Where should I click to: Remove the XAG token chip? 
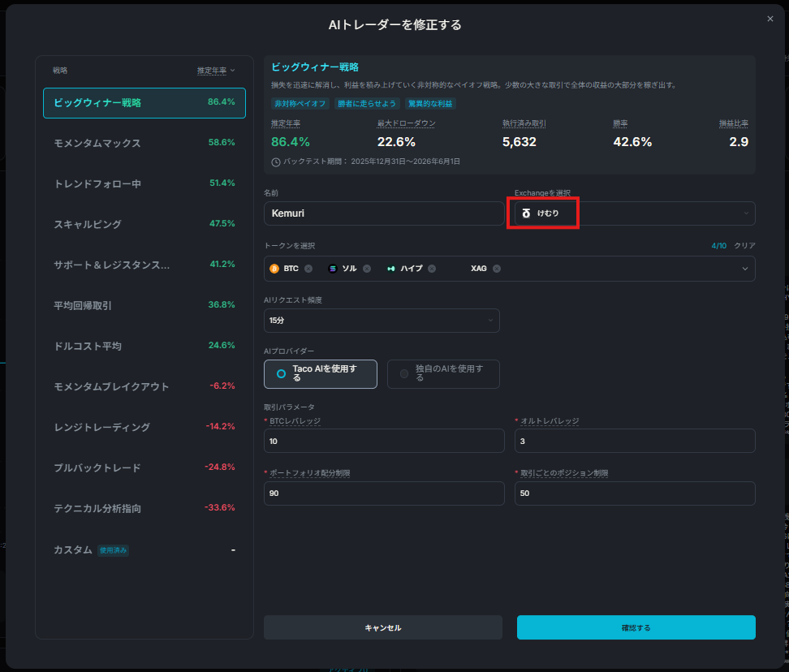(497, 269)
